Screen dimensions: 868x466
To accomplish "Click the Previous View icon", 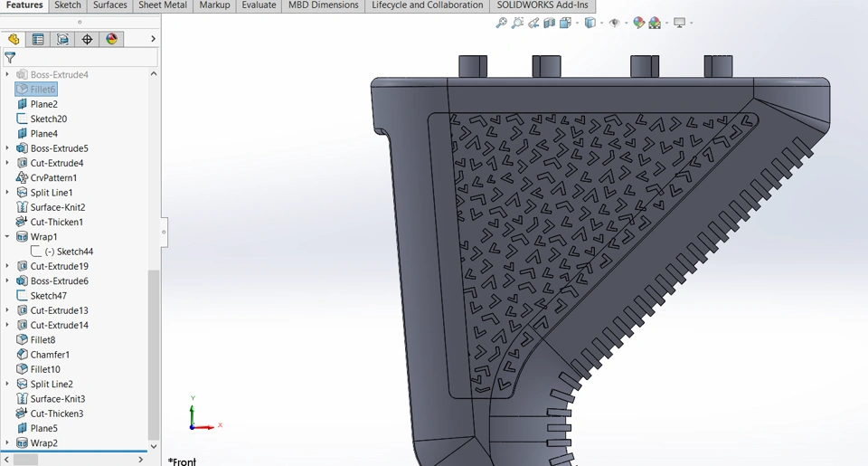I will pyautogui.click(x=534, y=23).
